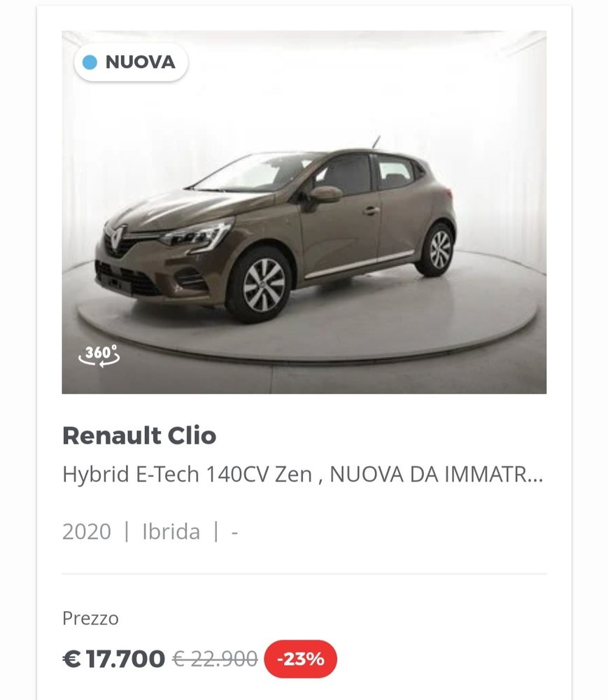Open the Renault Clio photo thumbnail
The image size is (608, 700).
click(304, 212)
